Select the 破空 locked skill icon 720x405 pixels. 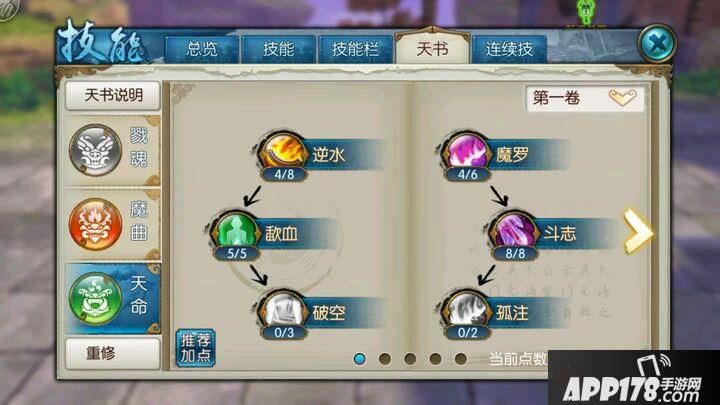click(282, 310)
